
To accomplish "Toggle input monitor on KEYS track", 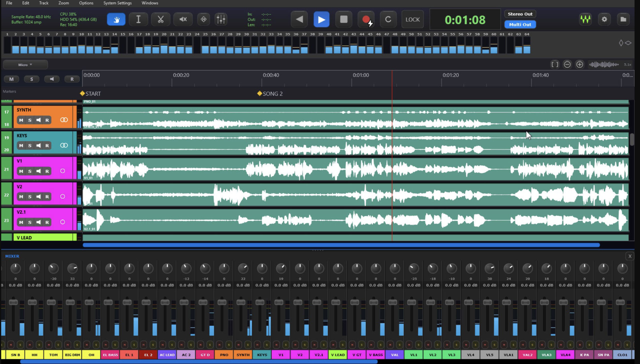I will click(38, 146).
